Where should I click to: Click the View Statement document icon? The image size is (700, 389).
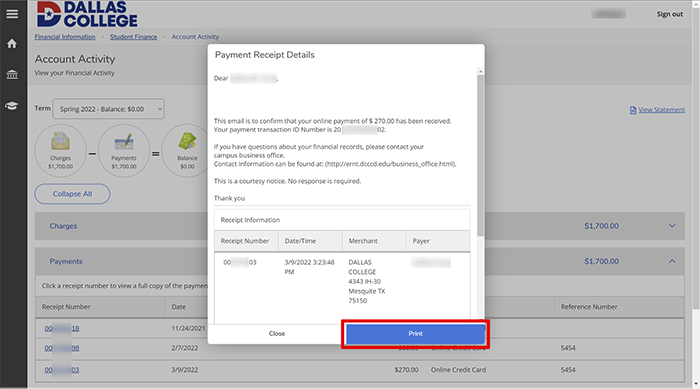coord(633,110)
